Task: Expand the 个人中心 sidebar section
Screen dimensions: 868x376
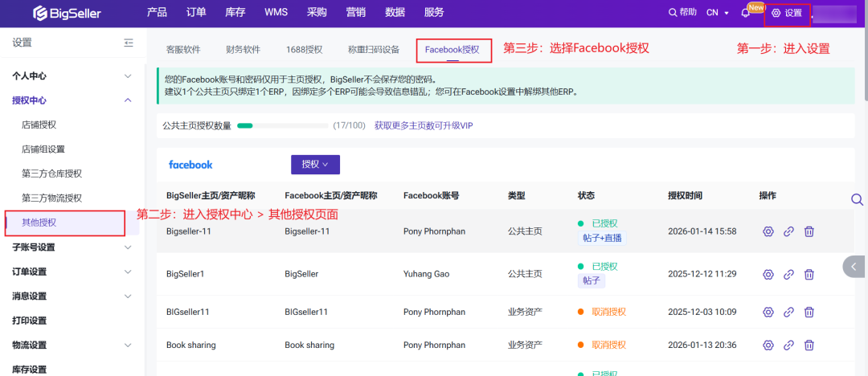Action: (x=128, y=76)
